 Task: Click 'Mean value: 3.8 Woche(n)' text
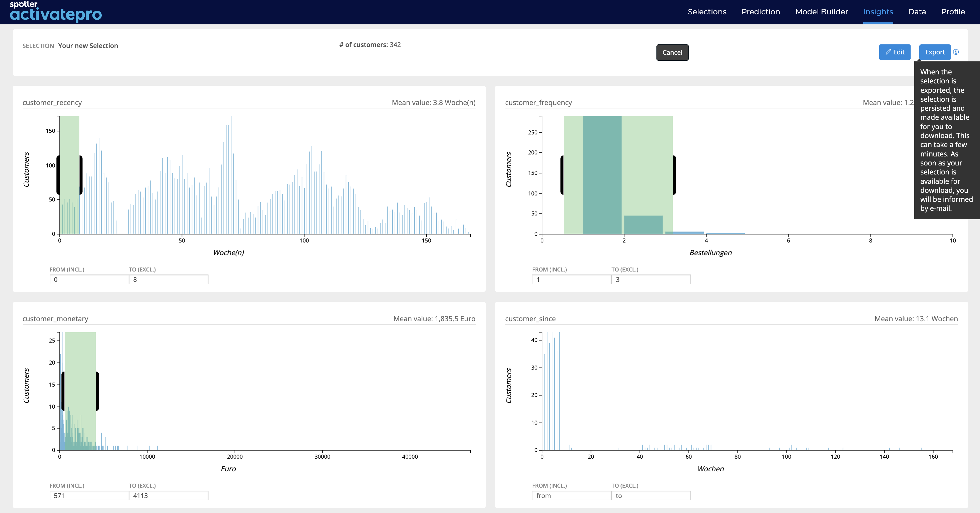(x=434, y=102)
